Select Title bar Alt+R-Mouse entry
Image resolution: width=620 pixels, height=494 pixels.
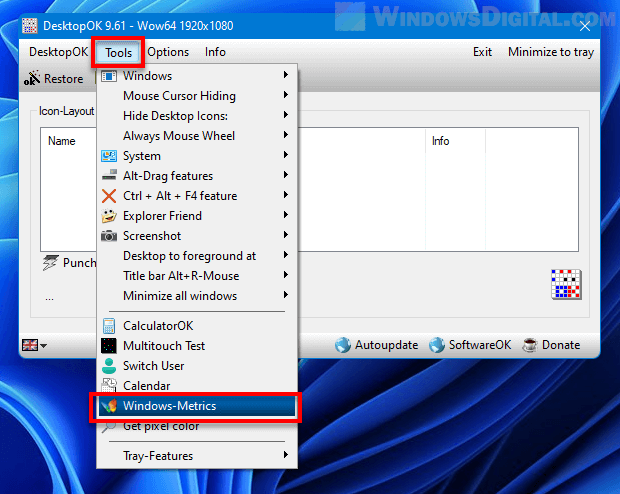[x=197, y=276]
